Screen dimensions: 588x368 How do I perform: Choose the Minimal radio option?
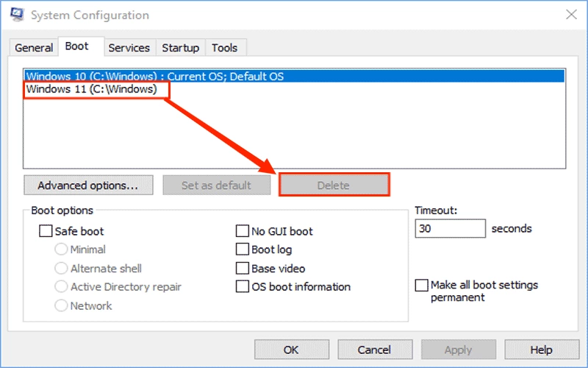[61, 250]
